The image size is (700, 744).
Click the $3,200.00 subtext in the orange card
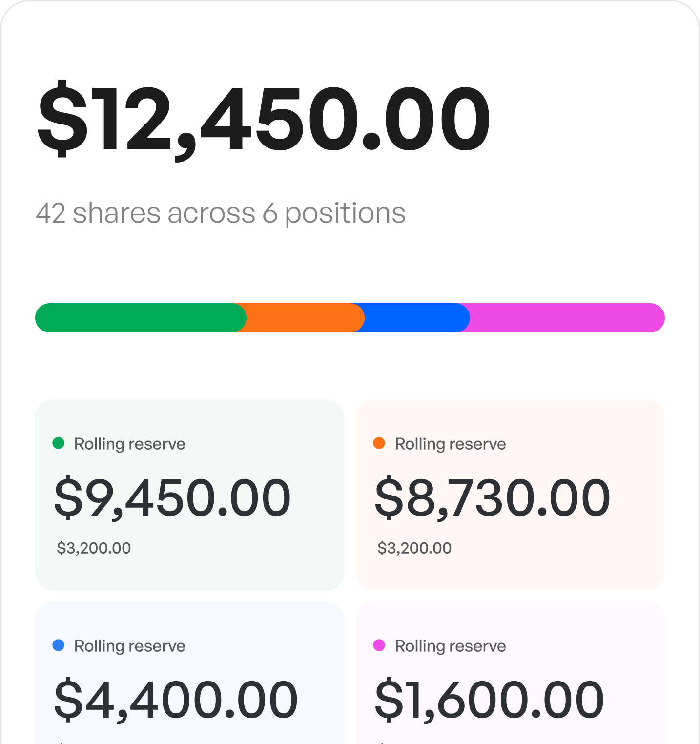(414, 548)
